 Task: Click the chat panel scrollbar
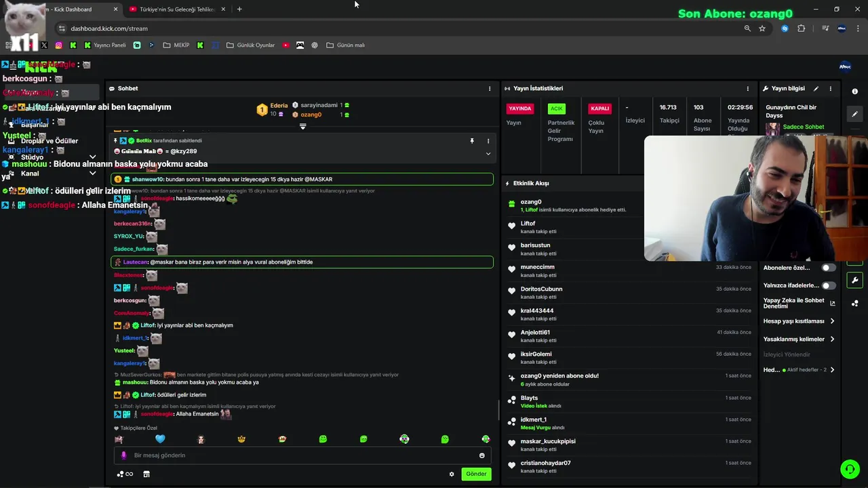499,410
